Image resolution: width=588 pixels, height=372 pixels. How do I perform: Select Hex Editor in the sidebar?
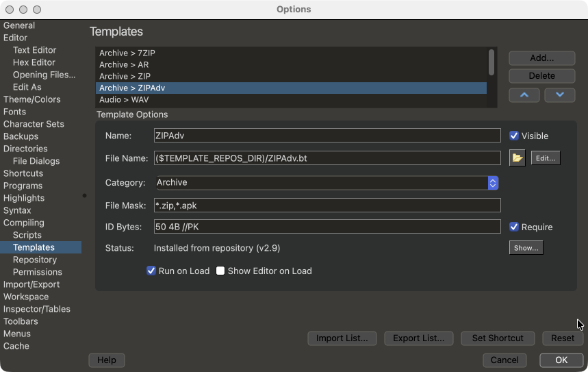tap(34, 62)
